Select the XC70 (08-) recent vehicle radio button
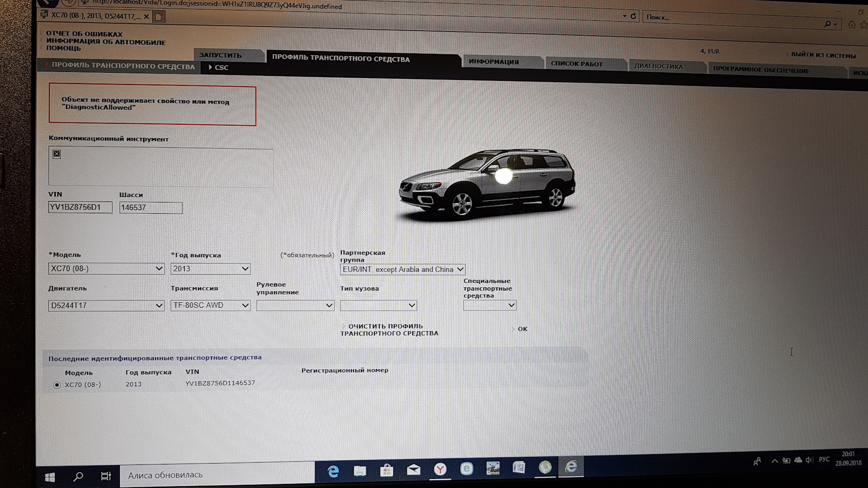 coord(57,385)
